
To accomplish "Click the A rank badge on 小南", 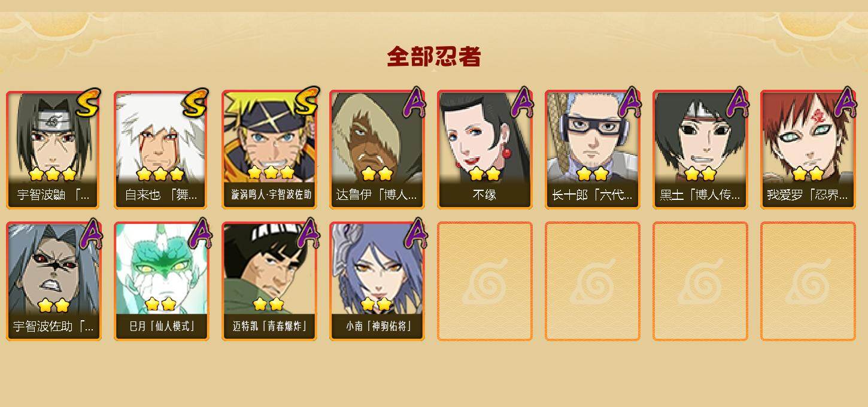I will [x=415, y=233].
